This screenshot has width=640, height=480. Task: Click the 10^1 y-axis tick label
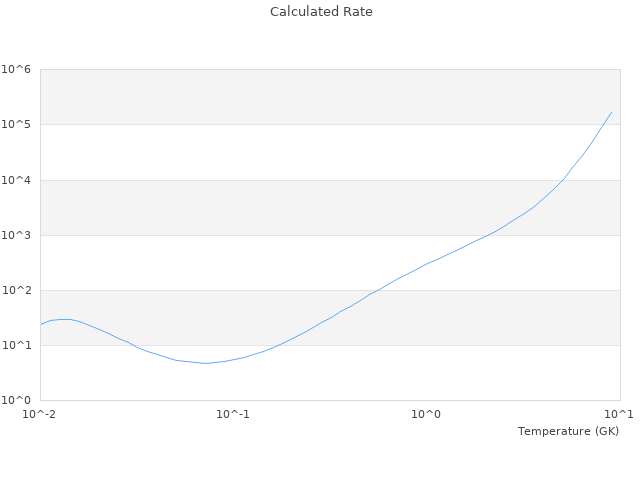point(16,345)
